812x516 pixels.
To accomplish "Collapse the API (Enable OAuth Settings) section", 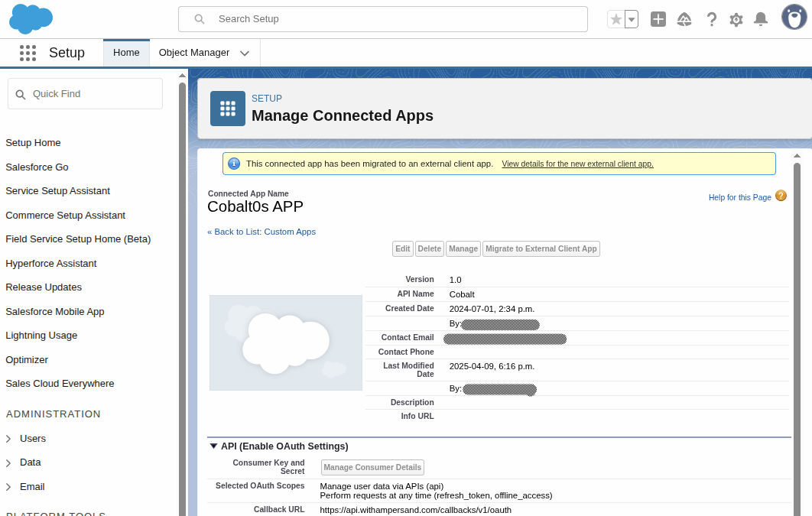I will (x=214, y=446).
